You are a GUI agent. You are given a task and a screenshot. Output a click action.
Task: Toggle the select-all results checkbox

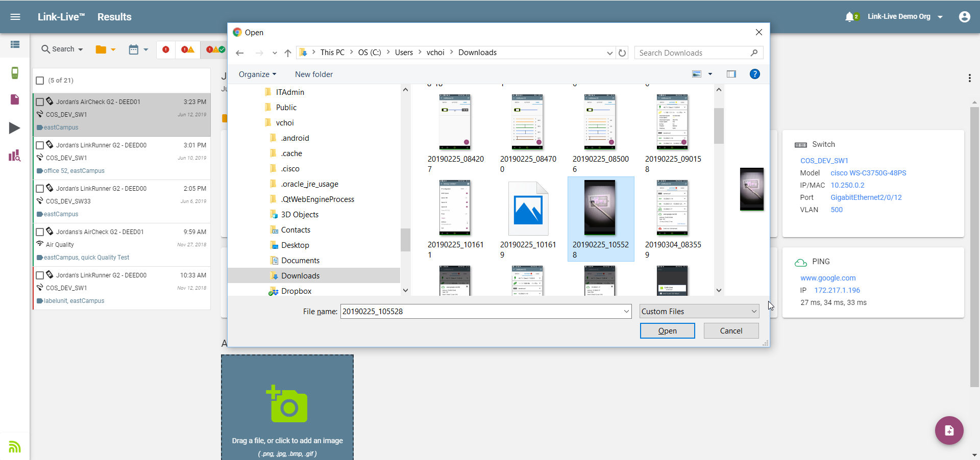click(x=40, y=81)
